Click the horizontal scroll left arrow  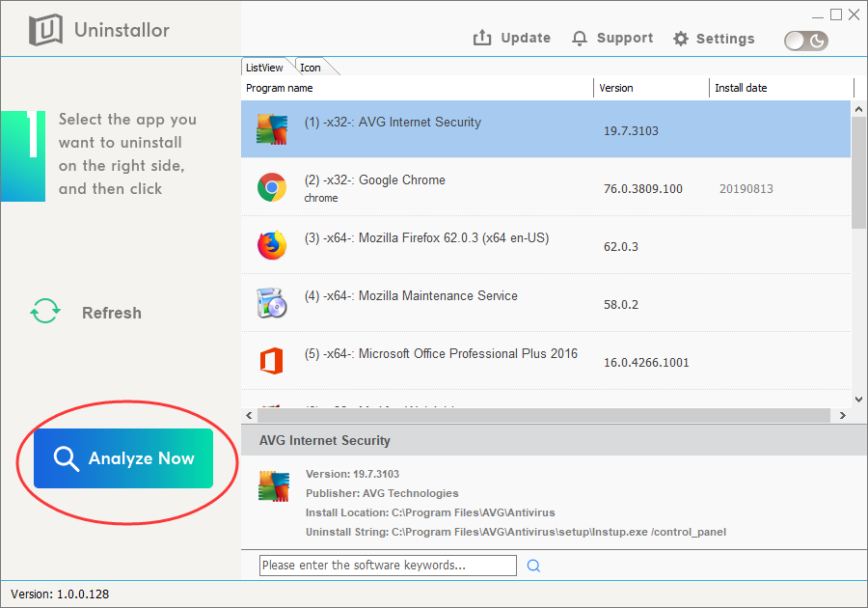click(249, 415)
